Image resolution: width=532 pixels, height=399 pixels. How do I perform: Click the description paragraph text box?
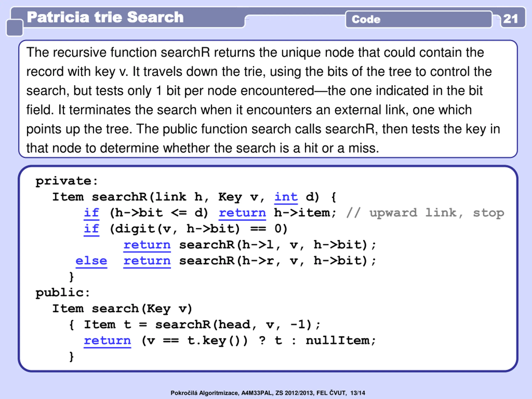coord(268,99)
